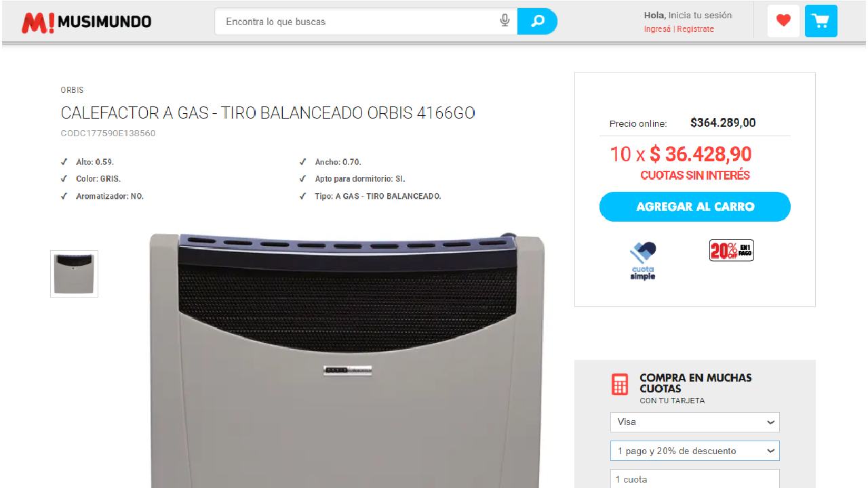
Task: Click the 10 x $36.428,90 installment price
Action: pos(681,155)
